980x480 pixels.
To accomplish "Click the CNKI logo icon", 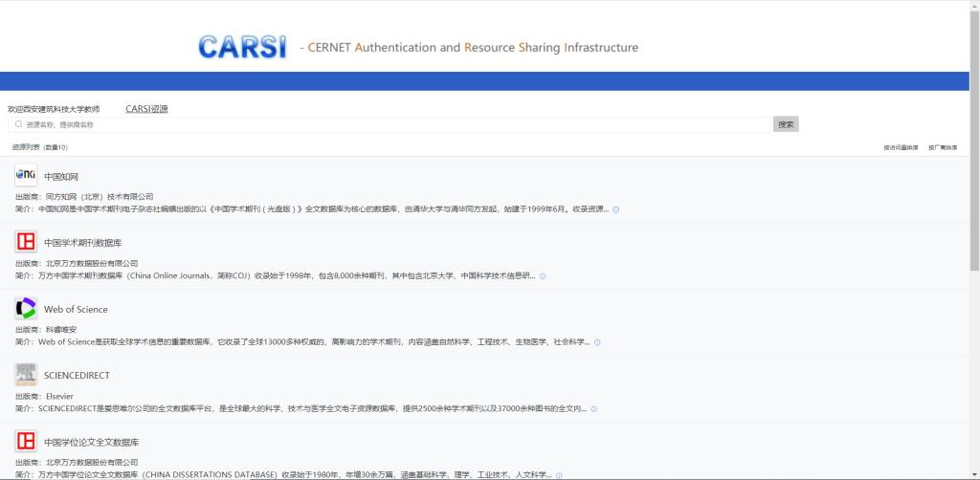I will pyautogui.click(x=26, y=176).
